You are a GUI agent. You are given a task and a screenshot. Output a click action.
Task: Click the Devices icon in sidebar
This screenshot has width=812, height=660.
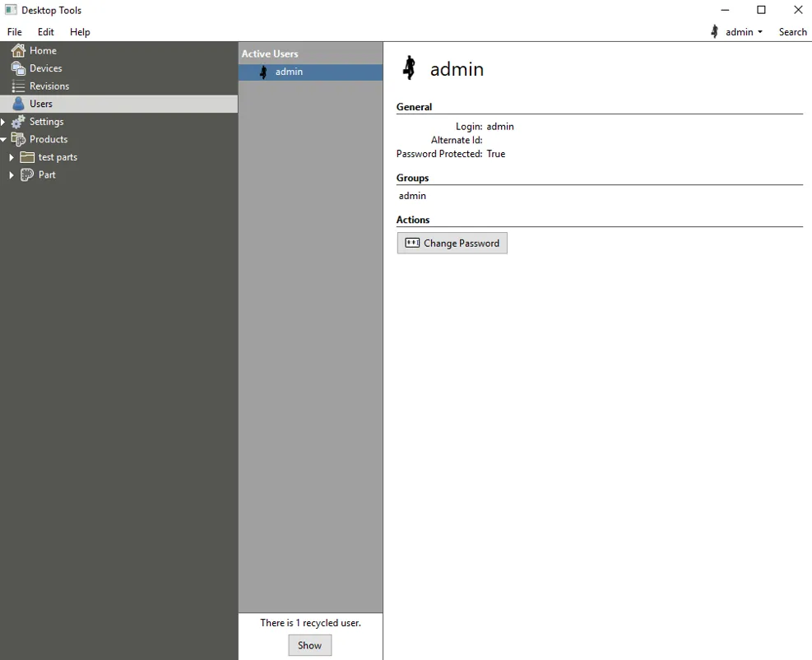pyautogui.click(x=18, y=68)
